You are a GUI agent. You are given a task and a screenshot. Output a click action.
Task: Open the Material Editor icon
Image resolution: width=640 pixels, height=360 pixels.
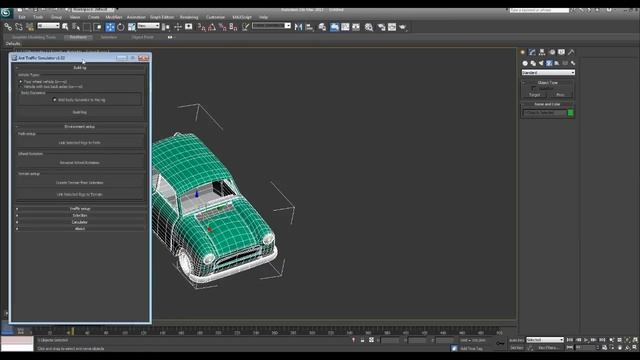point(369,27)
